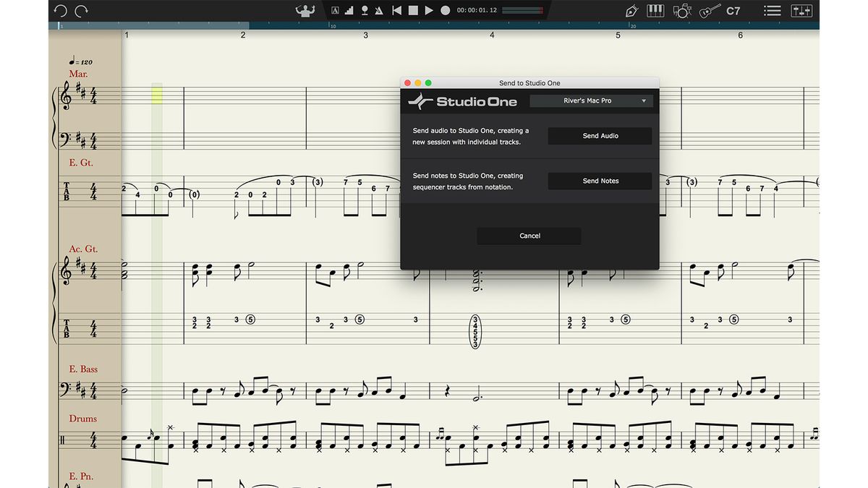Show the guitar fretboard panel
Viewport: 868px width, 488px height.
tap(707, 10)
